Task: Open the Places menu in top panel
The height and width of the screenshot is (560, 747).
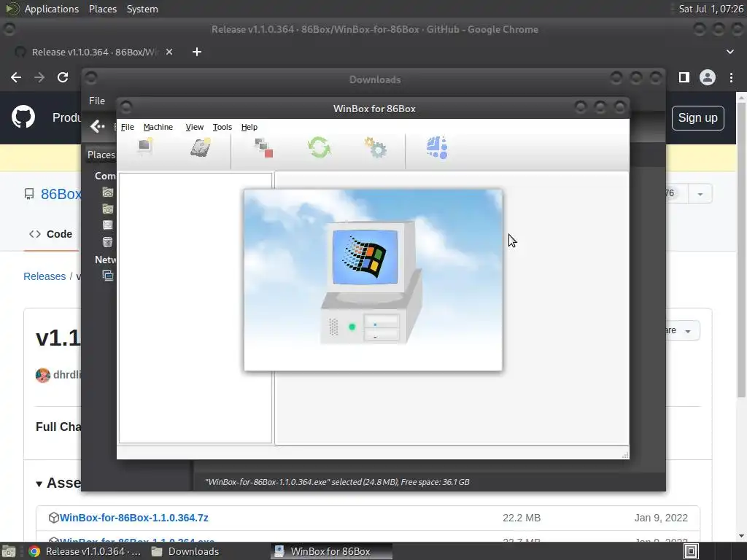Action: (102, 9)
